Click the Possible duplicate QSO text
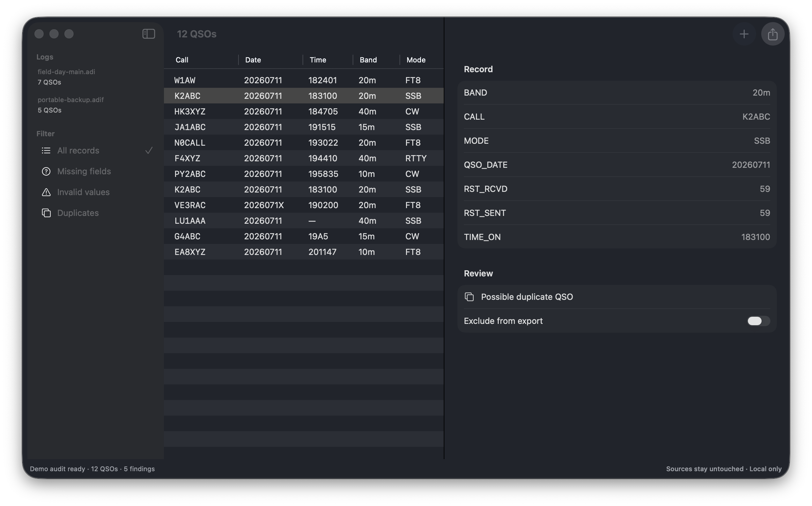Image resolution: width=812 pixels, height=506 pixels. tap(527, 297)
